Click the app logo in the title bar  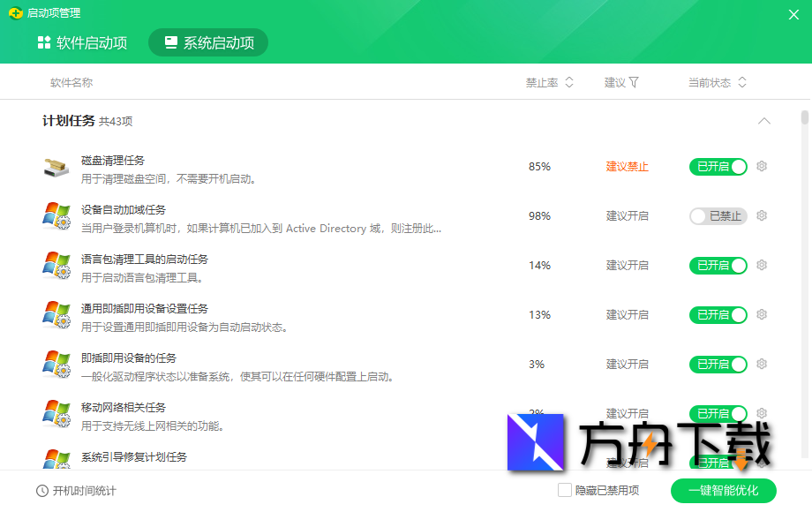tap(16, 13)
